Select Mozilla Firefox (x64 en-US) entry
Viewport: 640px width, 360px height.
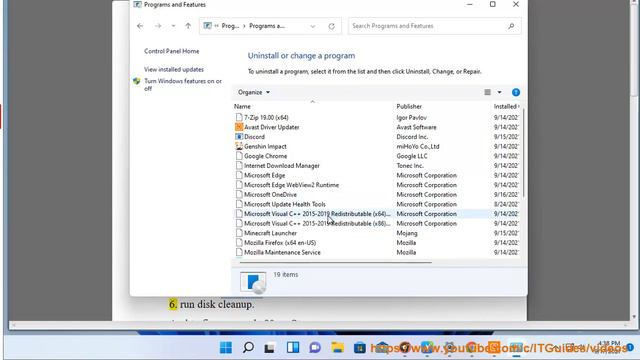coord(280,243)
